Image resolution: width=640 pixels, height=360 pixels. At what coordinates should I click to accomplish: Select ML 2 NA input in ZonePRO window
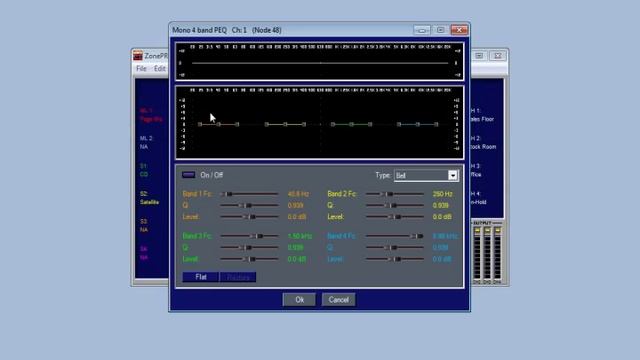(x=146, y=142)
